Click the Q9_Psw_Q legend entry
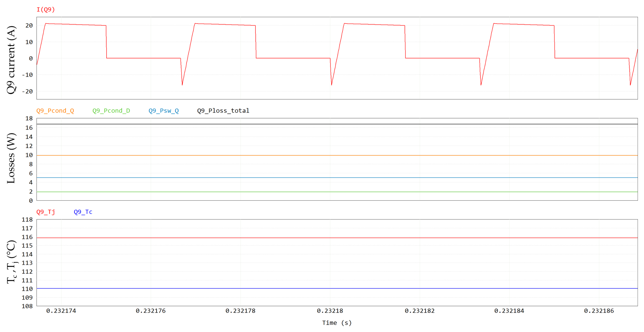This screenshot has height=332, width=644. [x=163, y=111]
